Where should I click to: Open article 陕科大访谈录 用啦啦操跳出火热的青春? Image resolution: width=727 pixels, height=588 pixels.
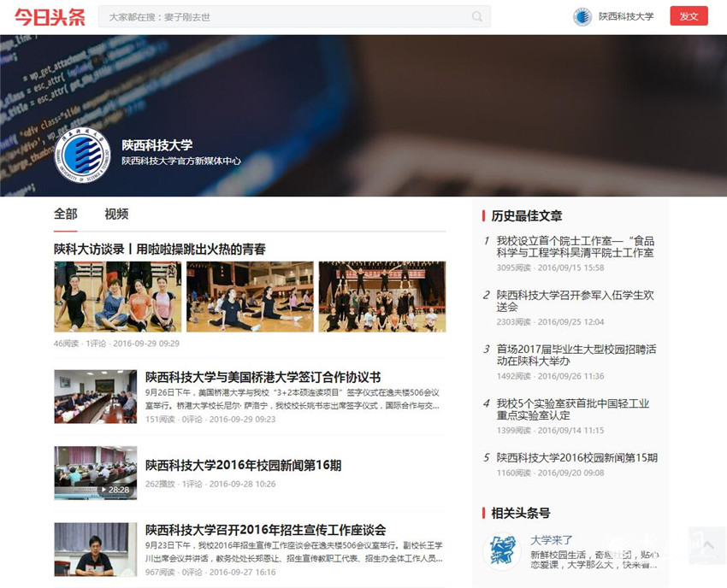point(160,249)
